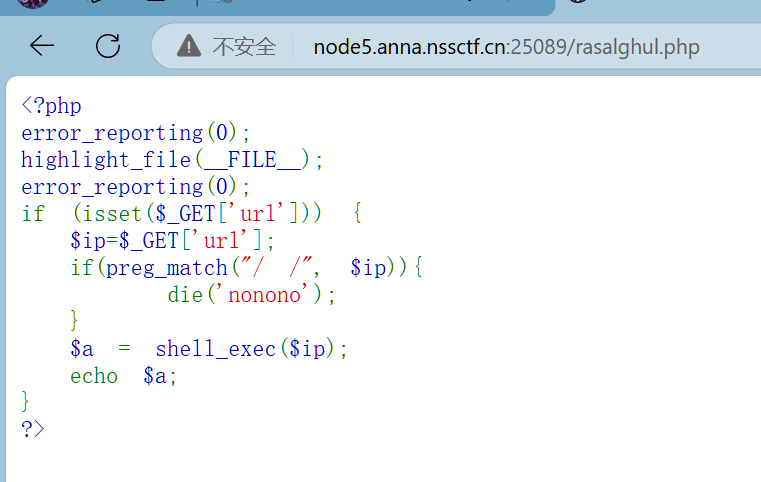Image resolution: width=761 pixels, height=482 pixels.
Task: Click the browser back arrow
Action: click(x=42, y=46)
